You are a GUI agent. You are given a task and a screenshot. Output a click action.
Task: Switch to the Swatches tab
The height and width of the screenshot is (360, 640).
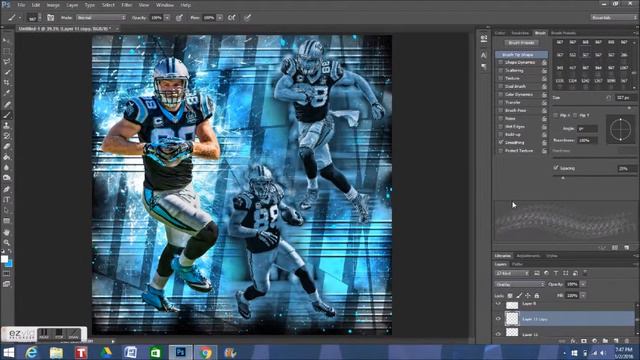520,33
